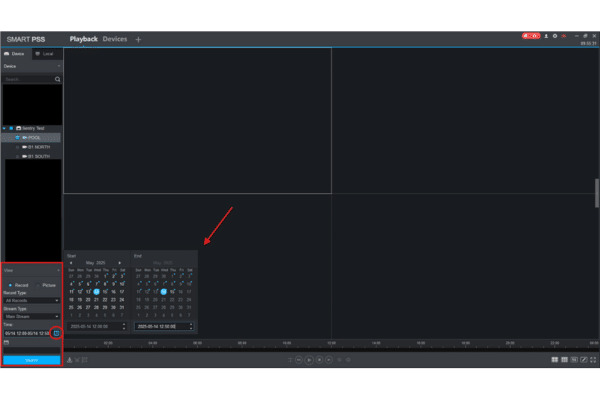Increase the Start time with up stepper
The width and height of the screenshot is (600, 400).
pyautogui.click(x=124, y=325)
